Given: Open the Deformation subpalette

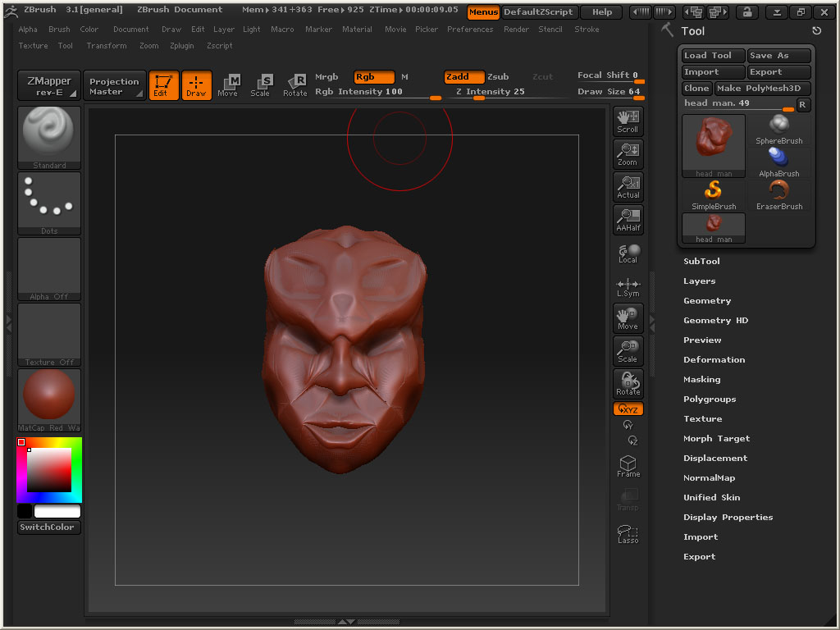Looking at the screenshot, I should coord(714,360).
